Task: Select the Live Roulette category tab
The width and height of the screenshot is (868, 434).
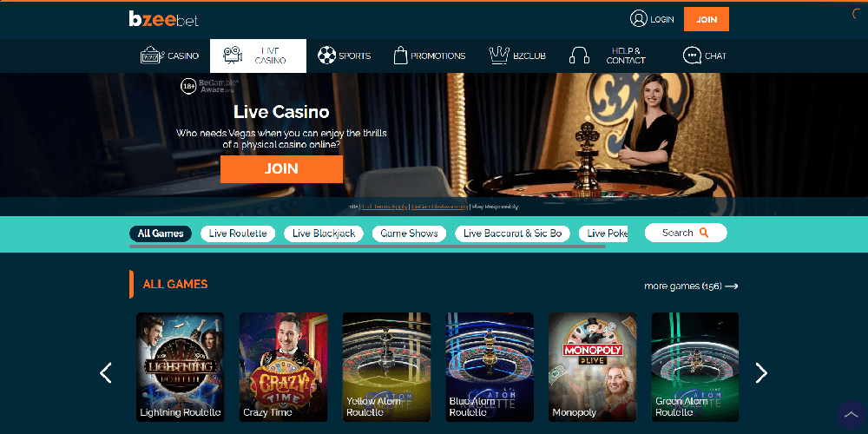Action: click(x=238, y=233)
